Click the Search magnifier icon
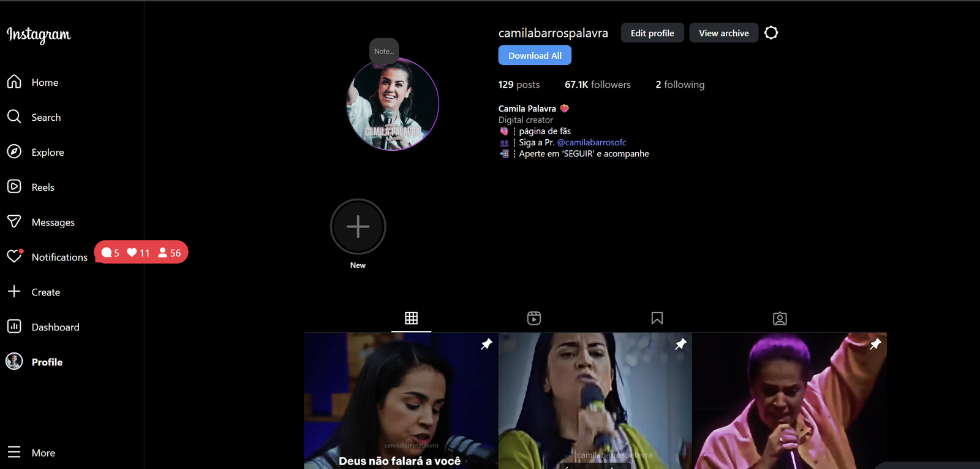The image size is (980, 469). (x=14, y=116)
